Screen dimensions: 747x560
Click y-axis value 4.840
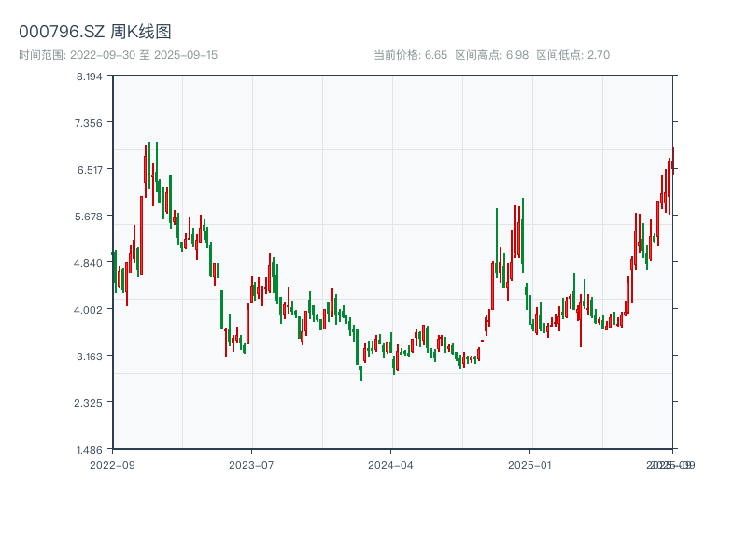pyautogui.click(x=88, y=263)
